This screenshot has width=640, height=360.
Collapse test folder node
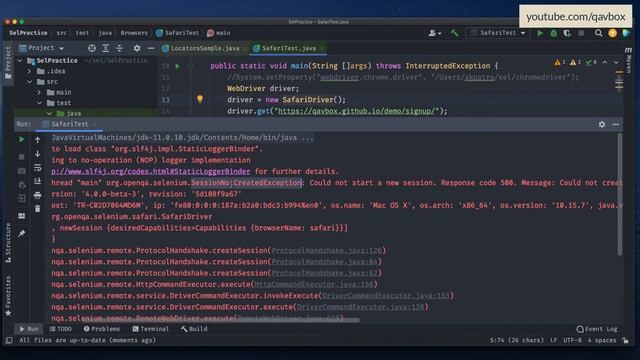coord(39,103)
